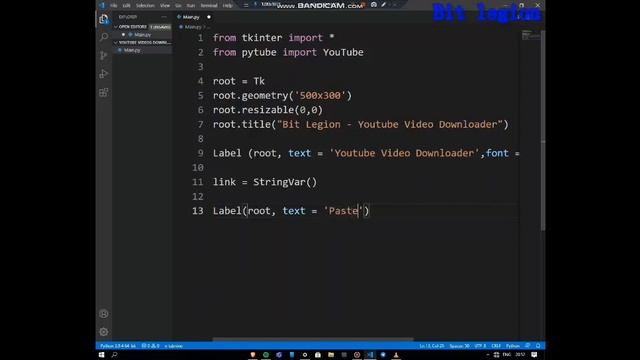Click the Bandicam screenshot camera icon
The width and height of the screenshot is (640, 360).
(373, 5)
